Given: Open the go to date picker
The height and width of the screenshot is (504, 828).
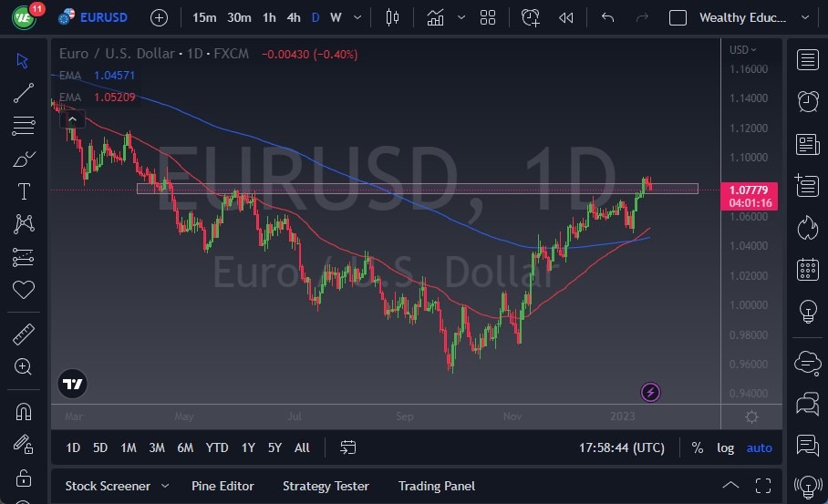Looking at the screenshot, I should tap(348, 447).
